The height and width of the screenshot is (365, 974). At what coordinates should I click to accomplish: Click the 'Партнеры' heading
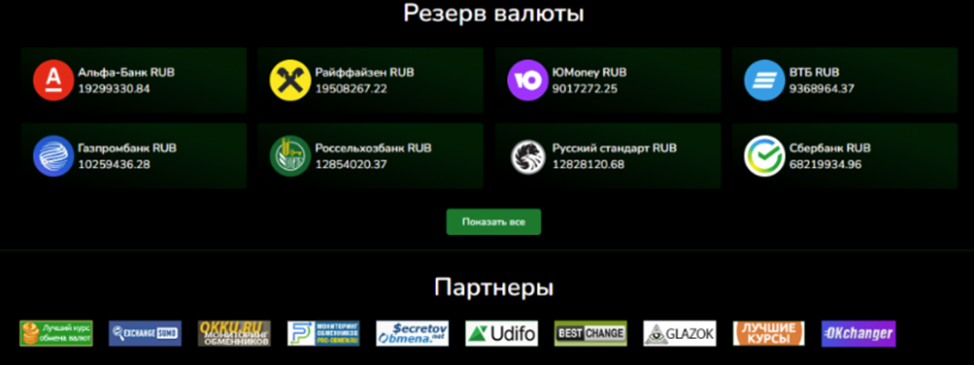point(494,287)
